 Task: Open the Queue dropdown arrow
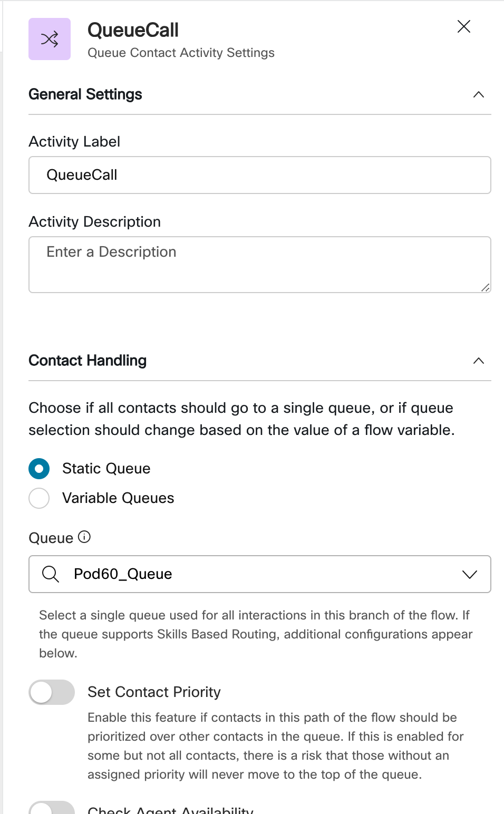[469, 574]
